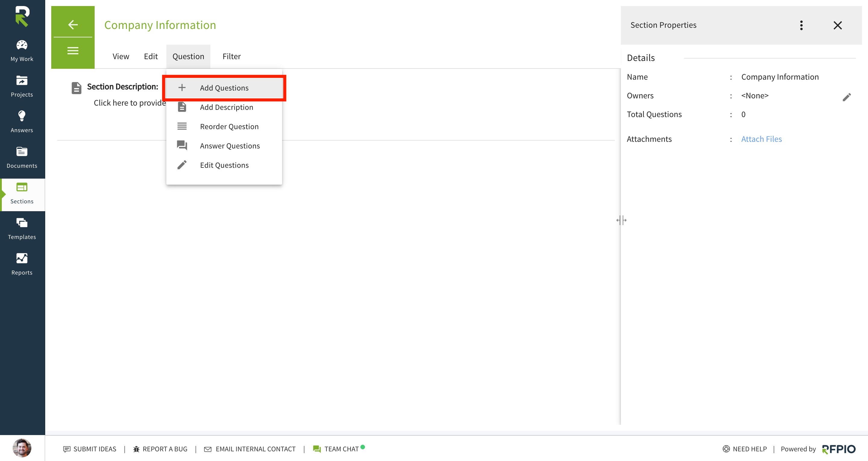The width and height of the screenshot is (868, 461).
Task: Close the Section Properties panel
Action: coord(838,25)
